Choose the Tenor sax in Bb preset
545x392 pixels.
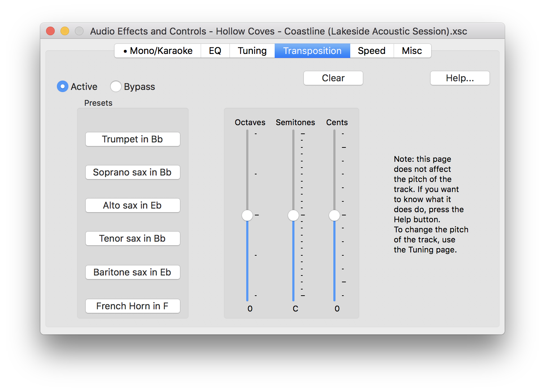[133, 238]
